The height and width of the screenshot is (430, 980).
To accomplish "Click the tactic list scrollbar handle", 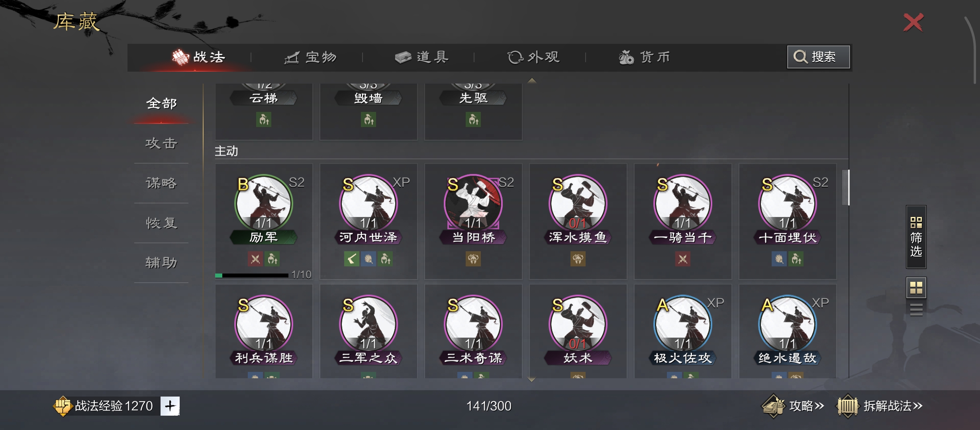I will coord(846,187).
